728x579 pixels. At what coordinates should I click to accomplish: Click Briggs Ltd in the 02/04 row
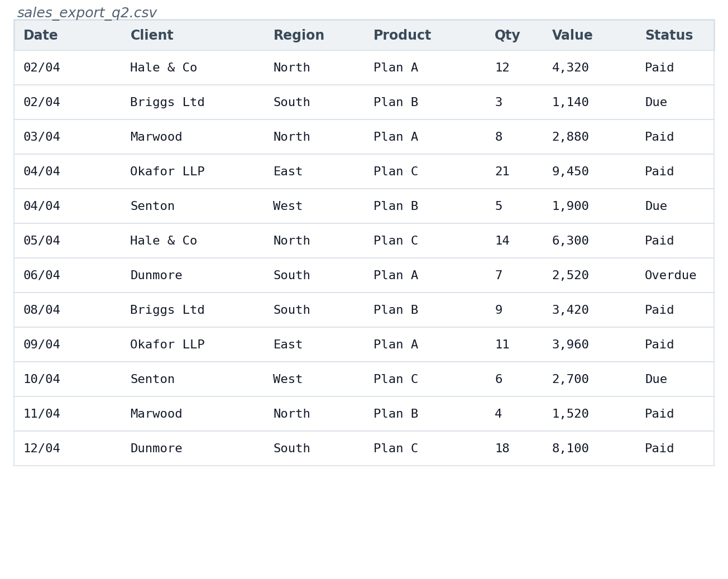point(167,103)
